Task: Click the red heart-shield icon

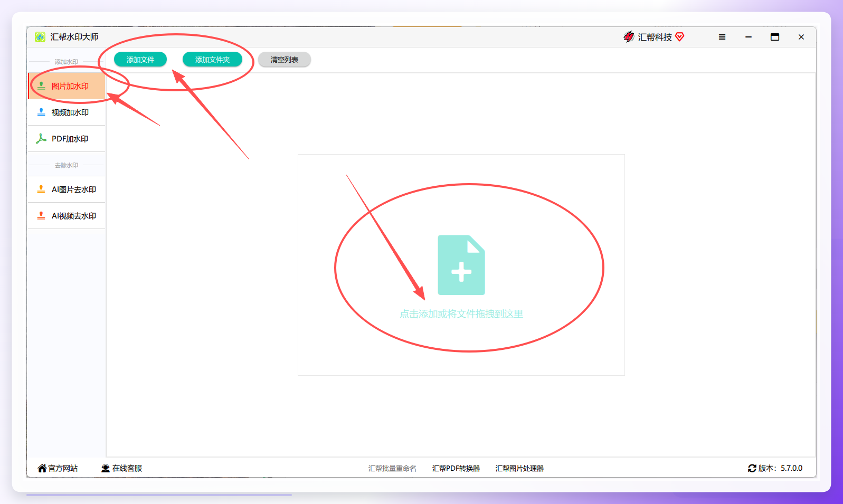Action: 679,36
